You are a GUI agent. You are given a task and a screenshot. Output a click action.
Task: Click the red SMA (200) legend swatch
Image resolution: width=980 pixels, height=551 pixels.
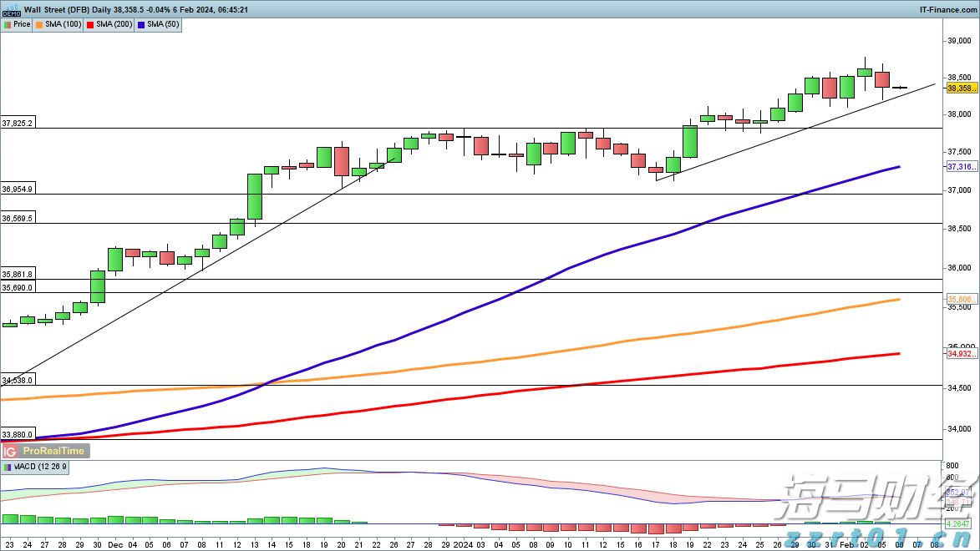[90, 24]
